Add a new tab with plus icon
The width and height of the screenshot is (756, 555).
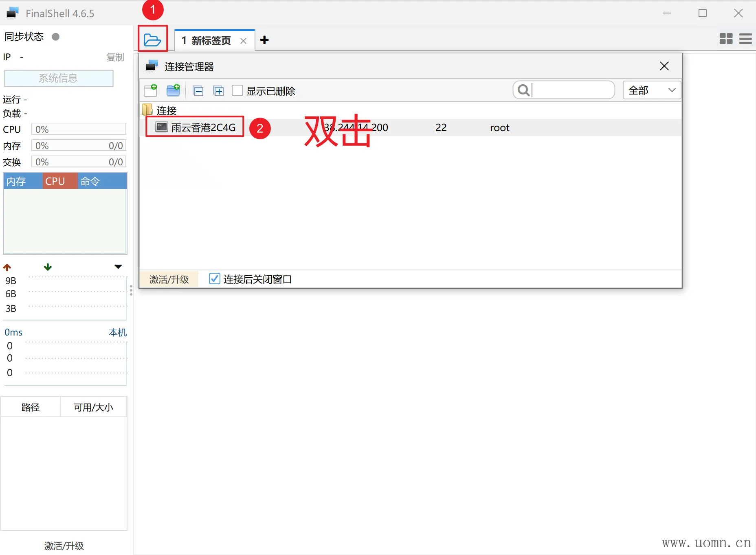pyautogui.click(x=264, y=40)
